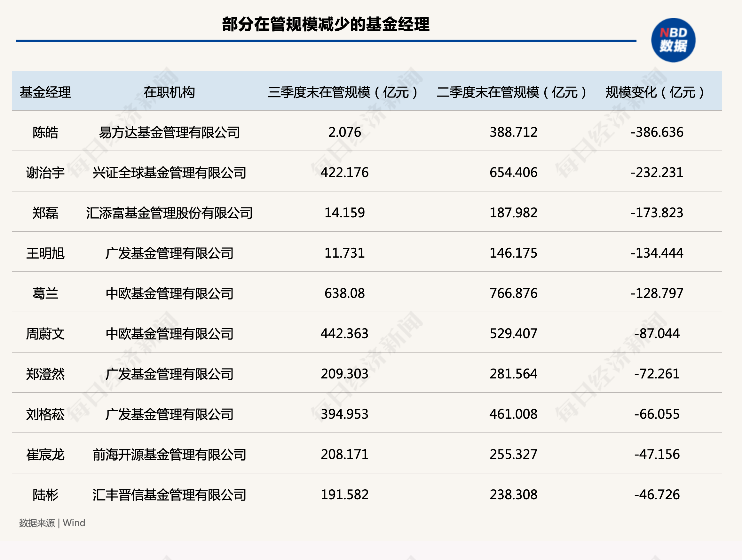Click value 388.712
The width and height of the screenshot is (742, 560).
click(x=513, y=132)
